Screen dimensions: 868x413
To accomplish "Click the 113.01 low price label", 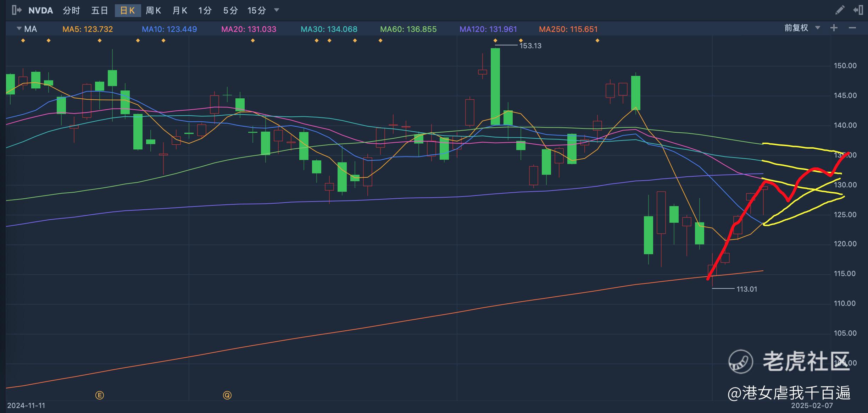I will pos(747,289).
